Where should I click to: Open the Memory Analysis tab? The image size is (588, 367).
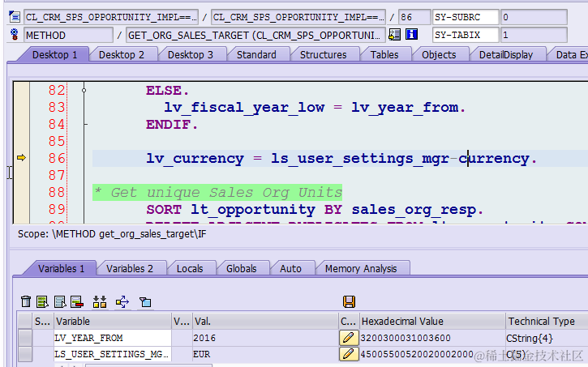(x=361, y=268)
